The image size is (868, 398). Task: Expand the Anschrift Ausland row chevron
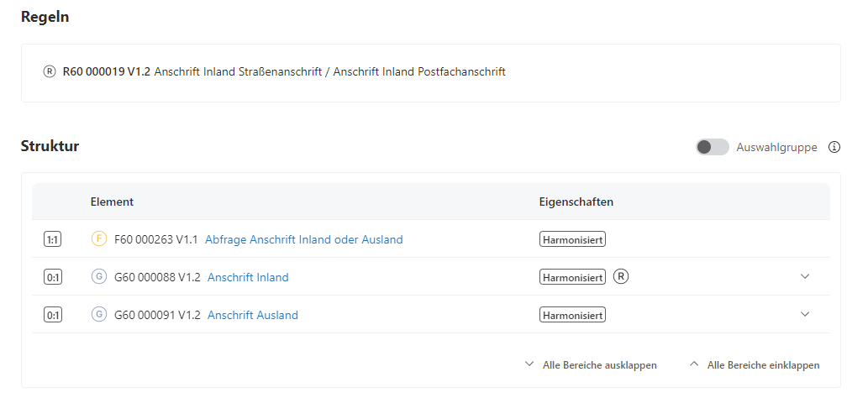(x=805, y=314)
